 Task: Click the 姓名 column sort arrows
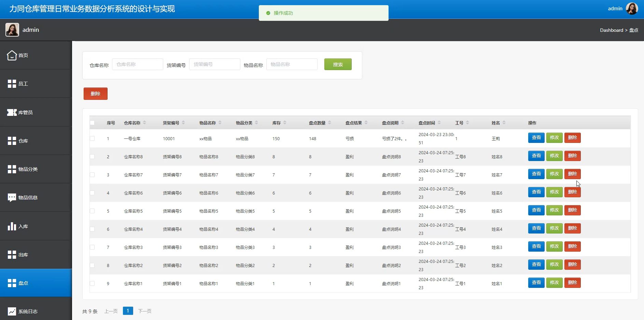(504, 122)
